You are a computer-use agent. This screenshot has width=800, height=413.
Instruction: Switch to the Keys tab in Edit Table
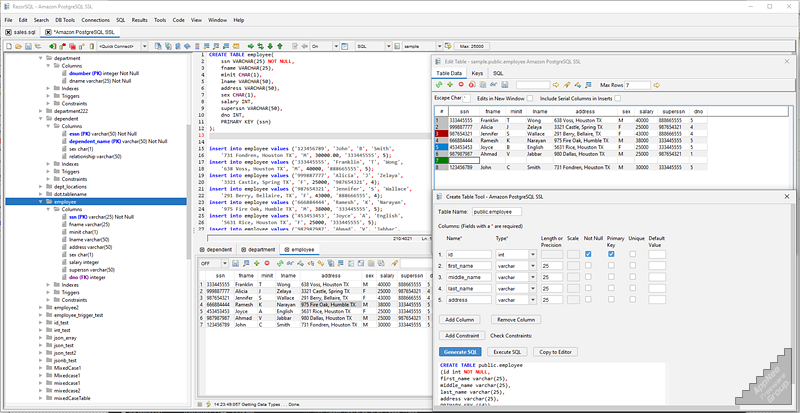477,73
